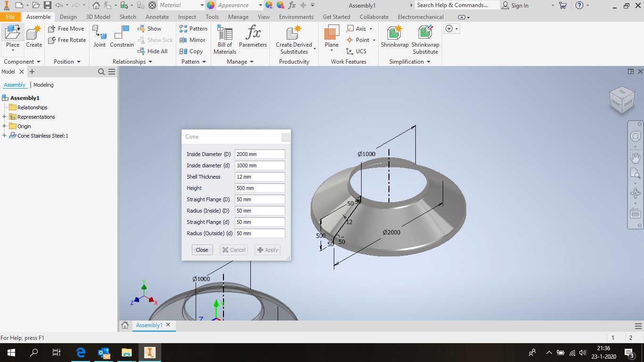This screenshot has height=362, width=644.
Task: Switch to the Sketch ribbon tab
Action: [x=128, y=17]
